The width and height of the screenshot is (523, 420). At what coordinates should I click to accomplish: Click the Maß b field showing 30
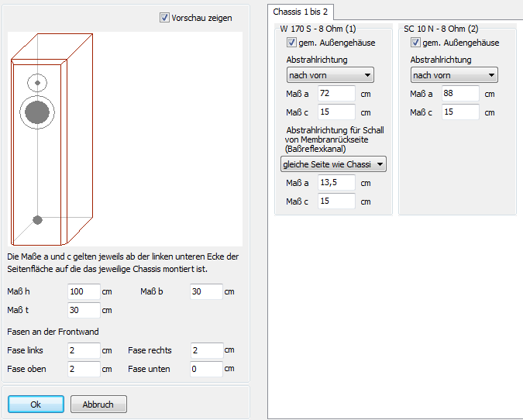point(206,291)
